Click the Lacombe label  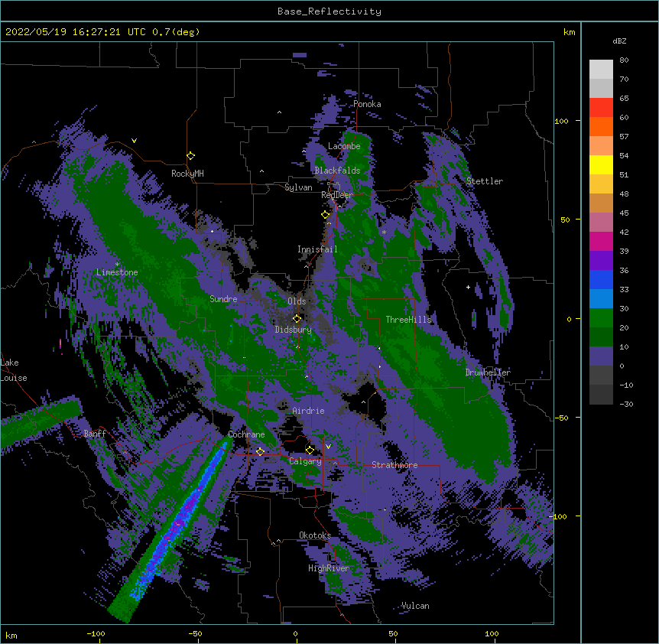pyautogui.click(x=344, y=146)
